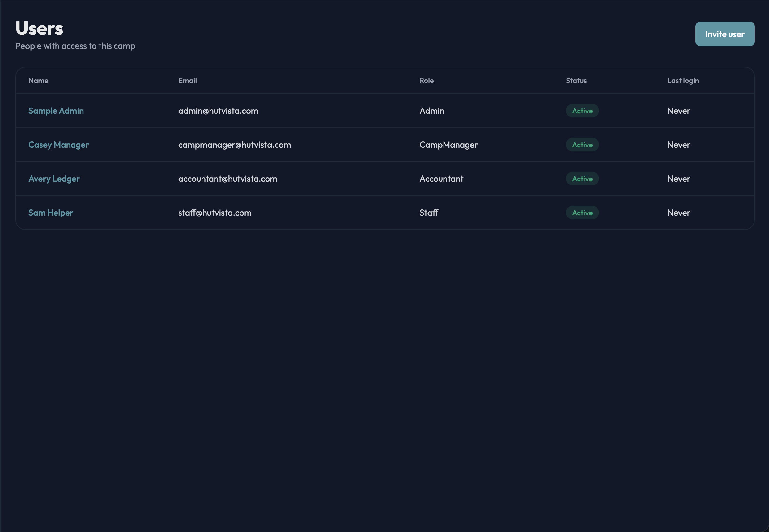Click the Accountant role cell
The image size is (769, 532).
[x=441, y=179]
